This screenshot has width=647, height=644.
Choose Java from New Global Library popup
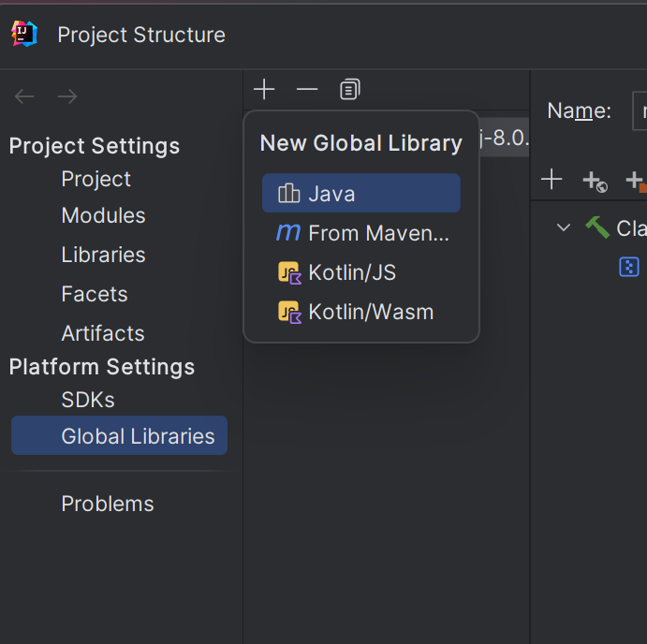tap(361, 193)
